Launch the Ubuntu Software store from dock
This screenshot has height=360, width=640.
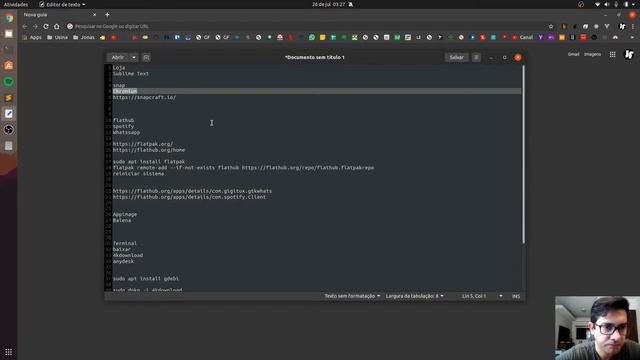pos(9,65)
